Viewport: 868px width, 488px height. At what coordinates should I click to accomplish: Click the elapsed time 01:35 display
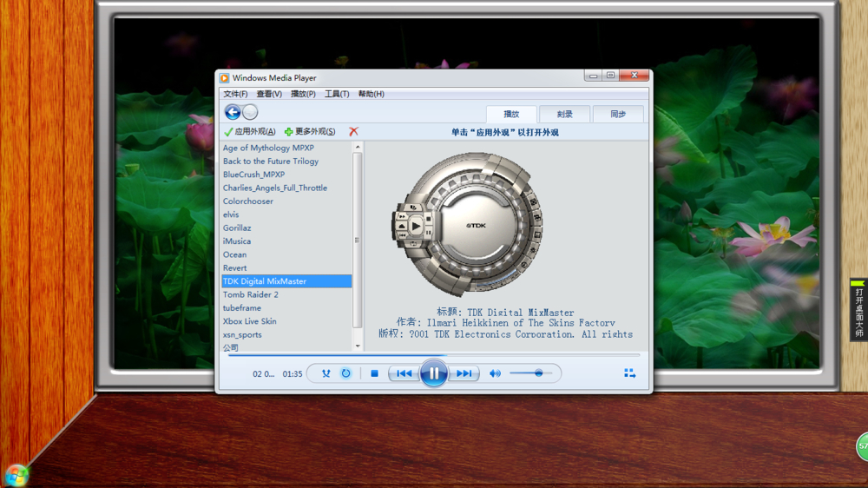293,374
